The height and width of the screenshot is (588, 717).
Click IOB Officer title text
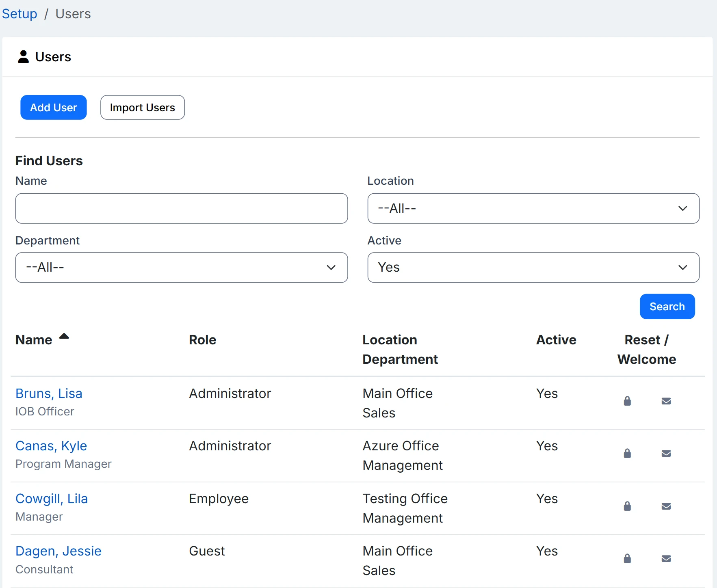[45, 411]
